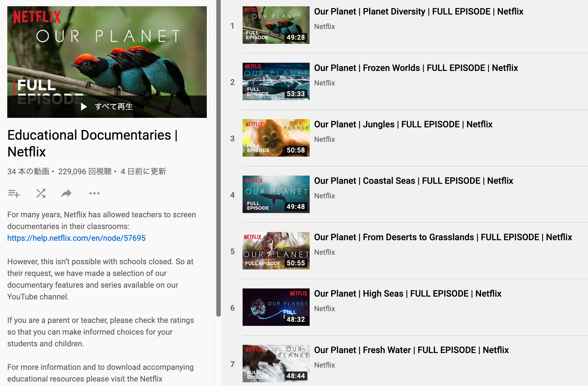The image size is (588, 386).
Task: Click the Coastal Seas shark thumbnail
Action: tap(276, 194)
